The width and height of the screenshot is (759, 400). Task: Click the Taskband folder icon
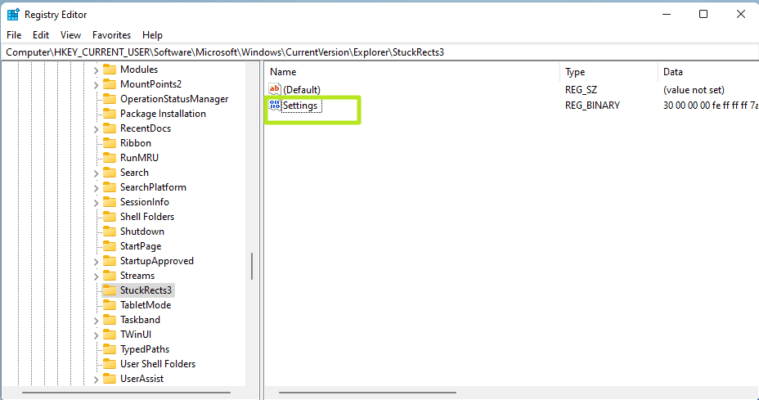point(110,320)
